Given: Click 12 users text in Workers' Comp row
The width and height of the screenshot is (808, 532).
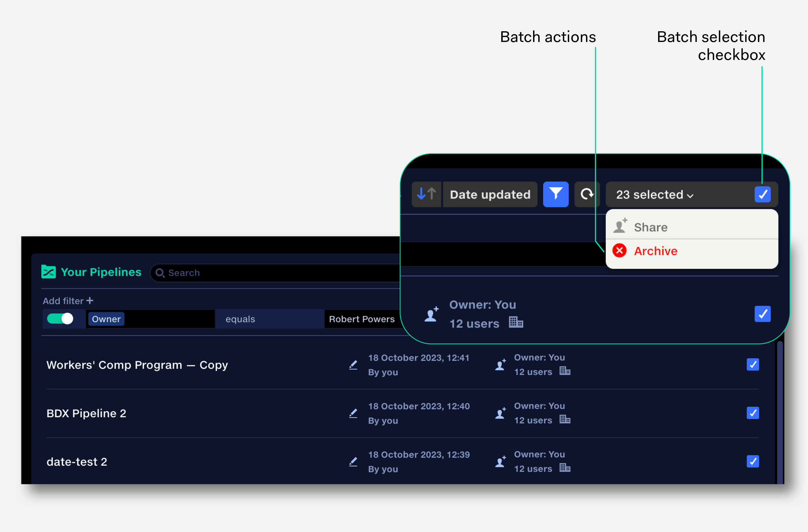Looking at the screenshot, I should [x=533, y=372].
